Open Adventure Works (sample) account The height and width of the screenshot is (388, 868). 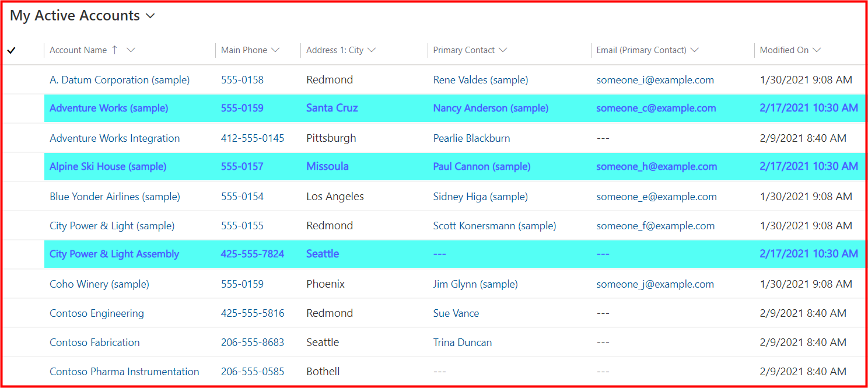[x=109, y=108]
